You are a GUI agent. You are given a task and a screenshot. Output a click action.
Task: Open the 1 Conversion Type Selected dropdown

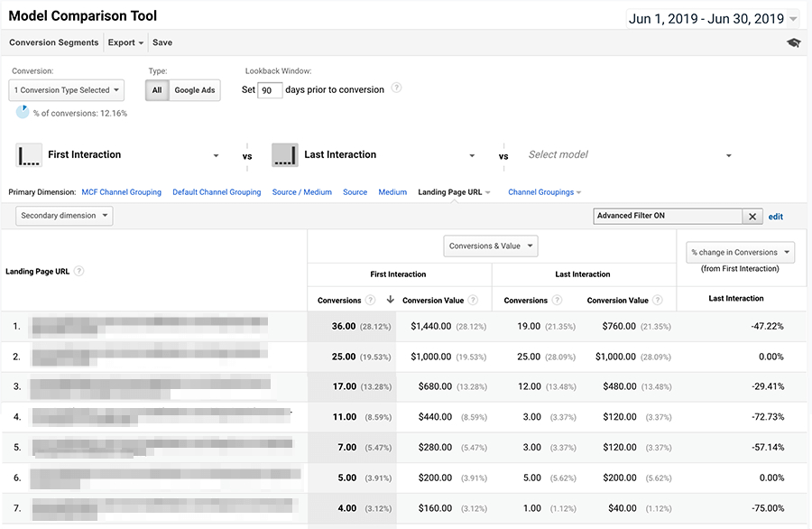click(x=66, y=89)
